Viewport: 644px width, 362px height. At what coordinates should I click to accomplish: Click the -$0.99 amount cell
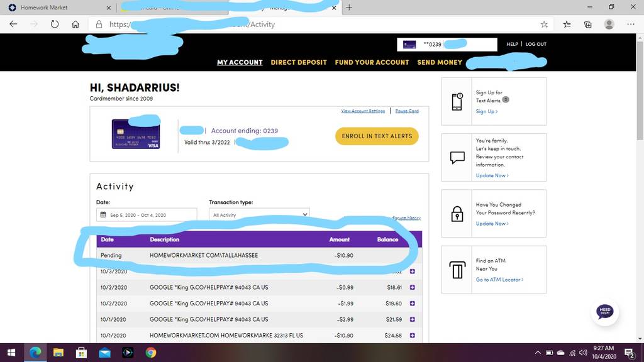345,287
